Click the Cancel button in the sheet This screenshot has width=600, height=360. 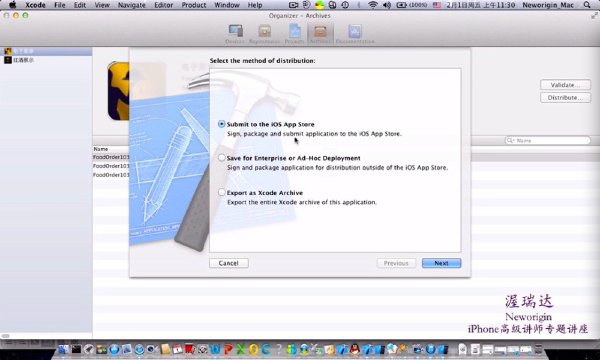tap(229, 263)
